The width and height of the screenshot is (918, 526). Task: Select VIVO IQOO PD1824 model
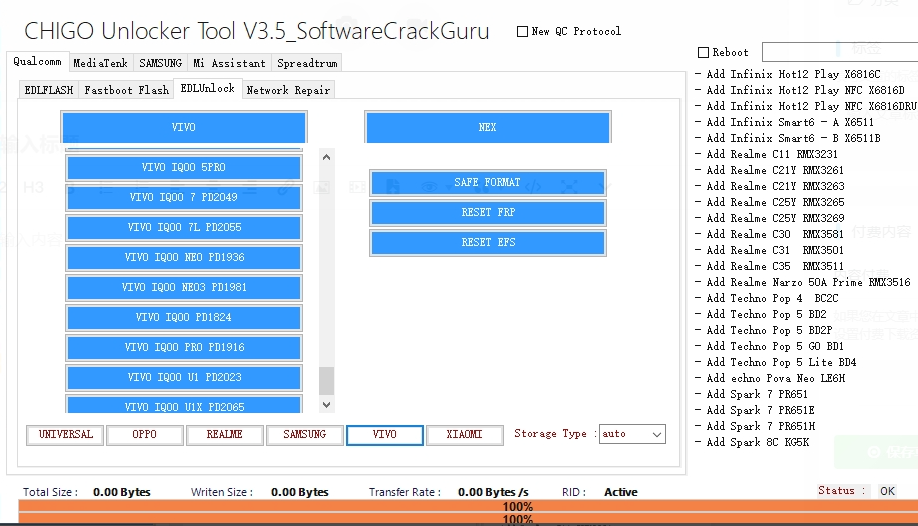(x=184, y=317)
